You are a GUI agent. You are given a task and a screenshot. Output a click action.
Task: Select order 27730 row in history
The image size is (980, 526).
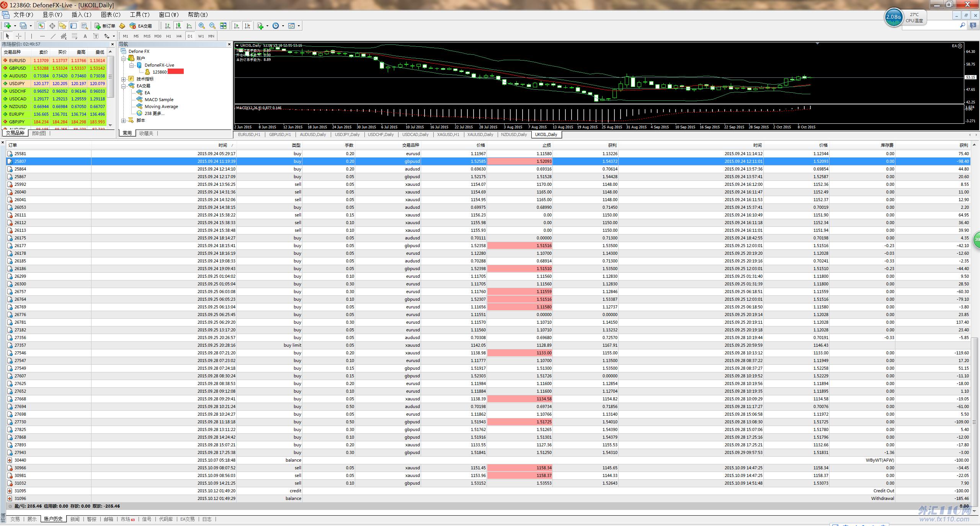click(x=488, y=422)
